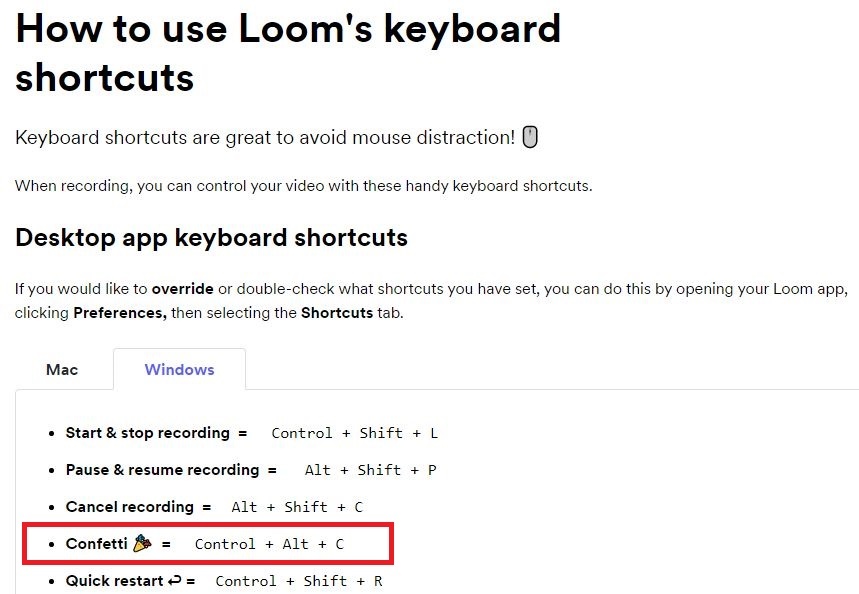Switch to the Mac tab
The height and width of the screenshot is (594, 859).
pos(62,369)
